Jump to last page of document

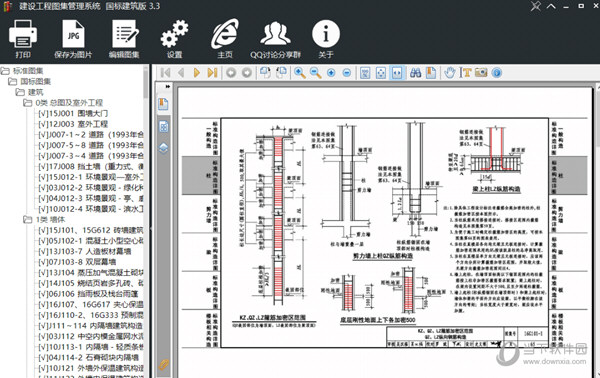click(212, 73)
